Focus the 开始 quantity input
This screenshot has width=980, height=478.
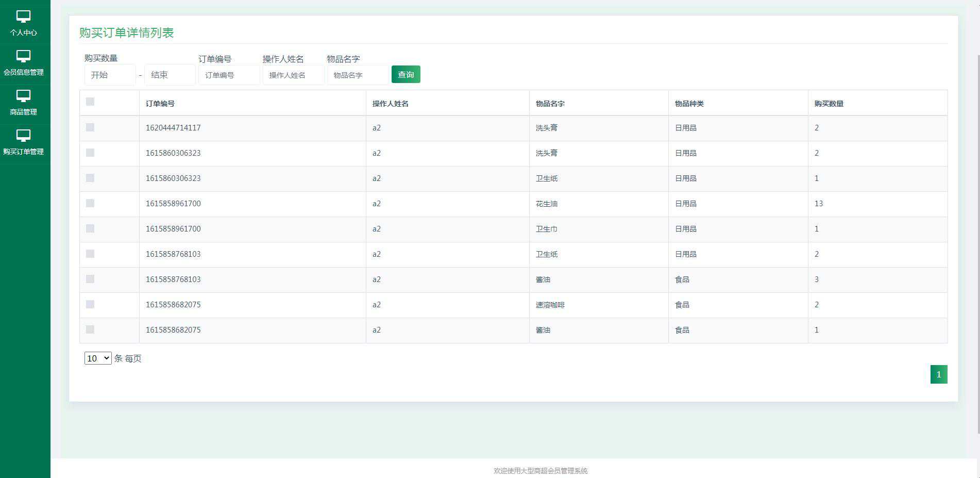pos(110,75)
